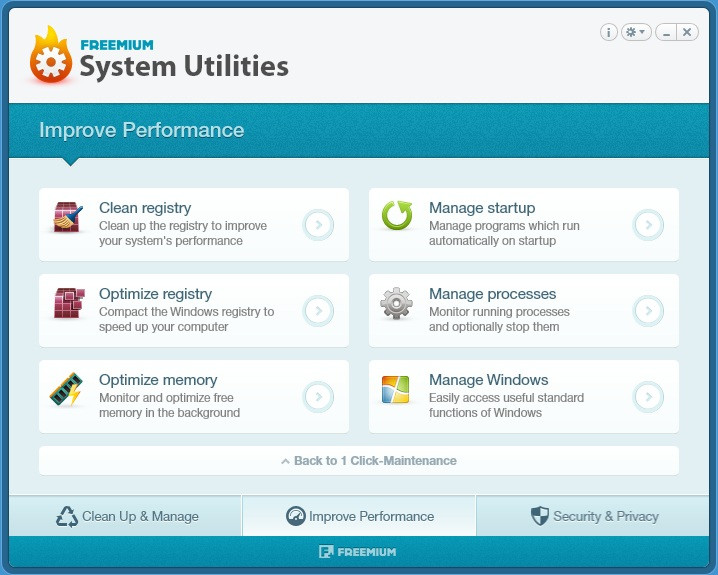
Task: Switch to the Security & Privacy tab
Action: pos(593,516)
